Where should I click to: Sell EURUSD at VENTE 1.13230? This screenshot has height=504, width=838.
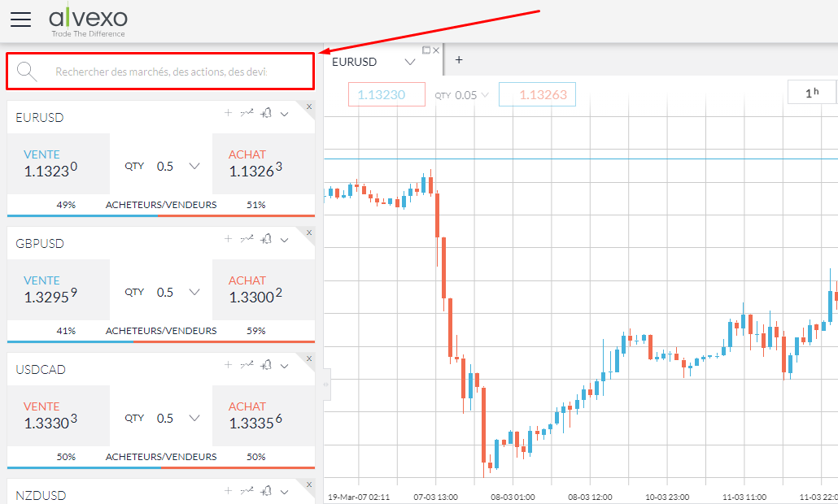[x=59, y=163]
